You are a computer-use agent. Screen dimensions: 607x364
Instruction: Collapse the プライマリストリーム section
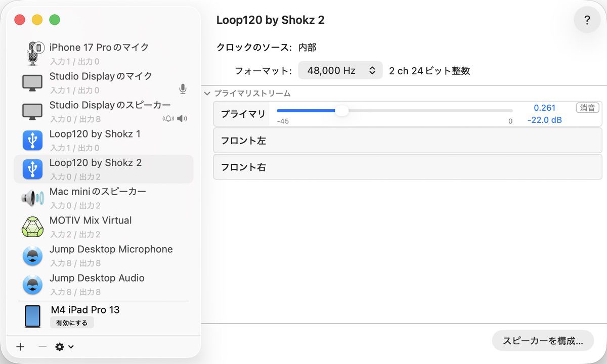coord(207,94)
